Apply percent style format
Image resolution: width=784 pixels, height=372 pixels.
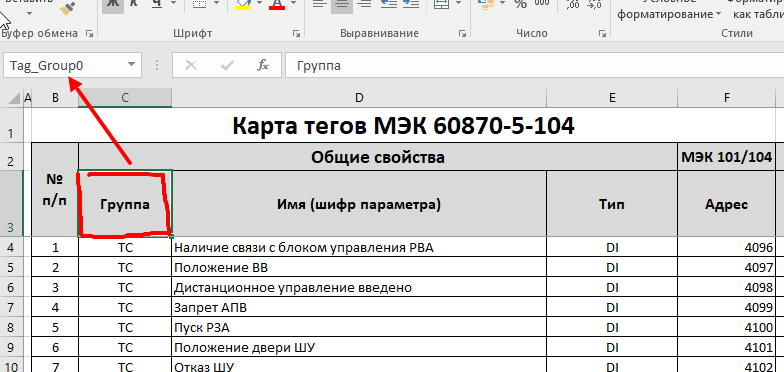point(521,4)
